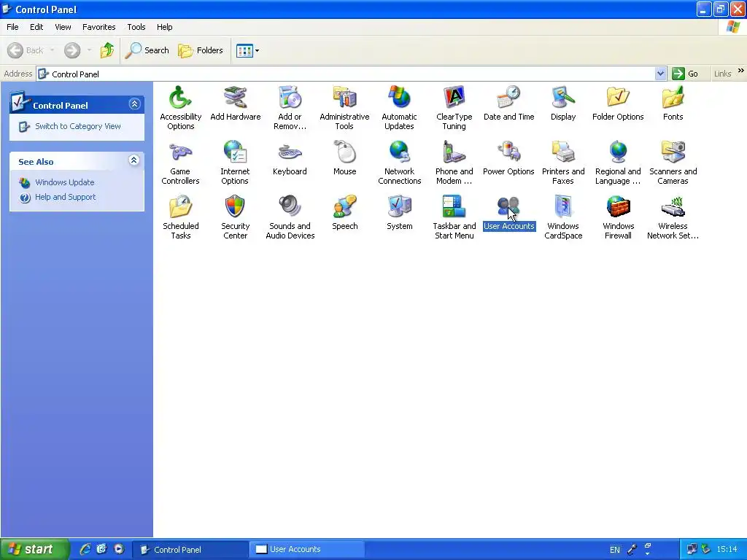Viewport: 747px width, 560px height.
Task: Select Wireless Network Setup icon
Action: 673,217
